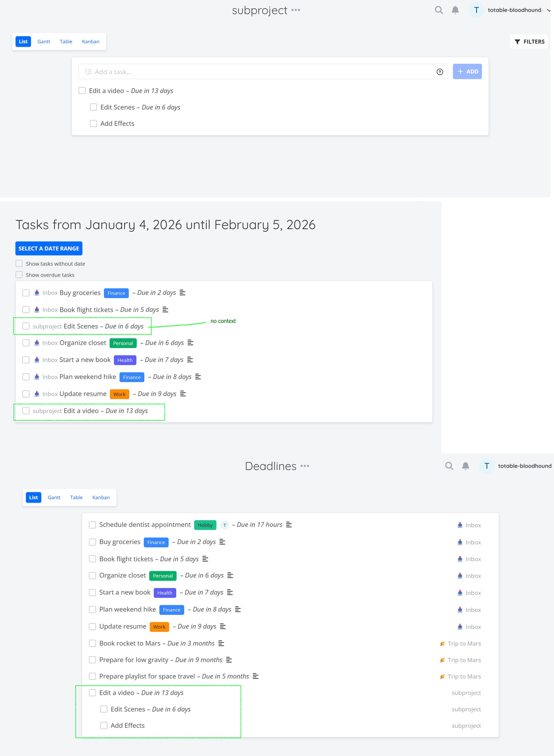Click the T assignee avatar on Schedule dentist appointment
This screenshot has width=554, height=756.
click(x=224, y=525)
